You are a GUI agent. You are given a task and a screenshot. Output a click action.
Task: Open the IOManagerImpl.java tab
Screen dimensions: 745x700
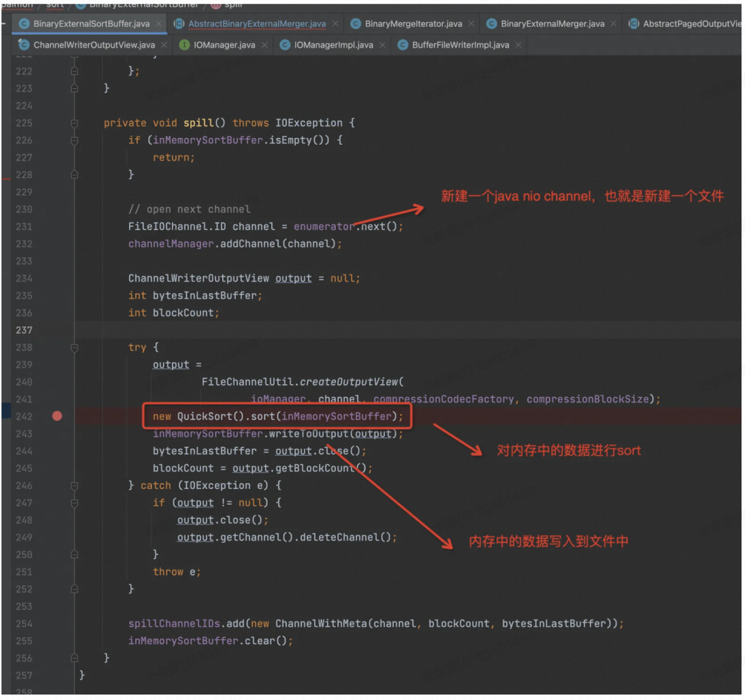click(333, 45)
